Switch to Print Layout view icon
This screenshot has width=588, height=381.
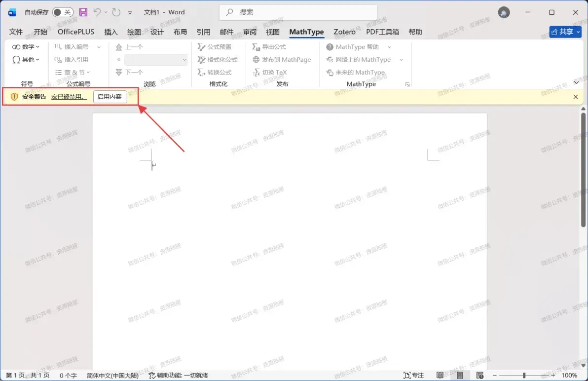coord(460,375)
